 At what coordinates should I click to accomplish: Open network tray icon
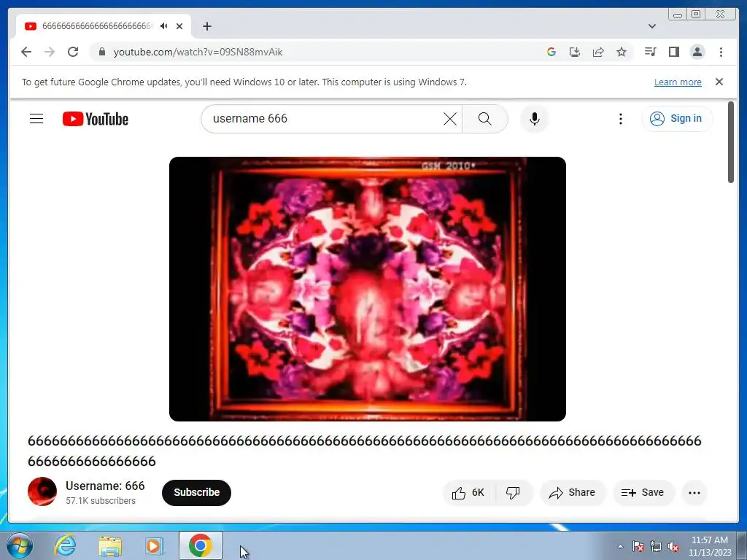tap(656, 547)
